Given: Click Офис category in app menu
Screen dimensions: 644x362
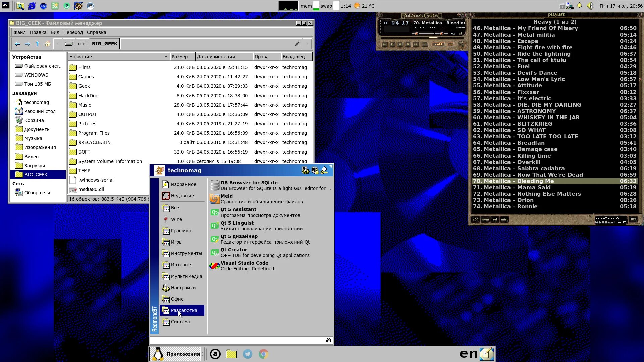Looking at the screenshot, I should click(x=177, y=299).
